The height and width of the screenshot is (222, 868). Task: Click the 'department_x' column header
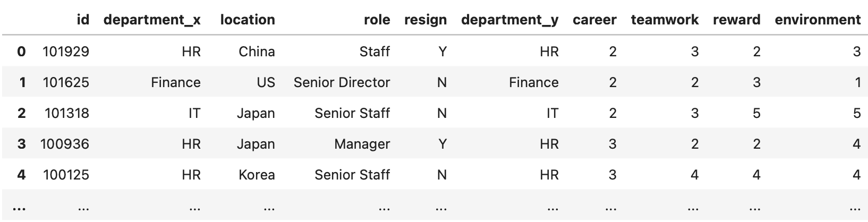(x=152, y=20)
